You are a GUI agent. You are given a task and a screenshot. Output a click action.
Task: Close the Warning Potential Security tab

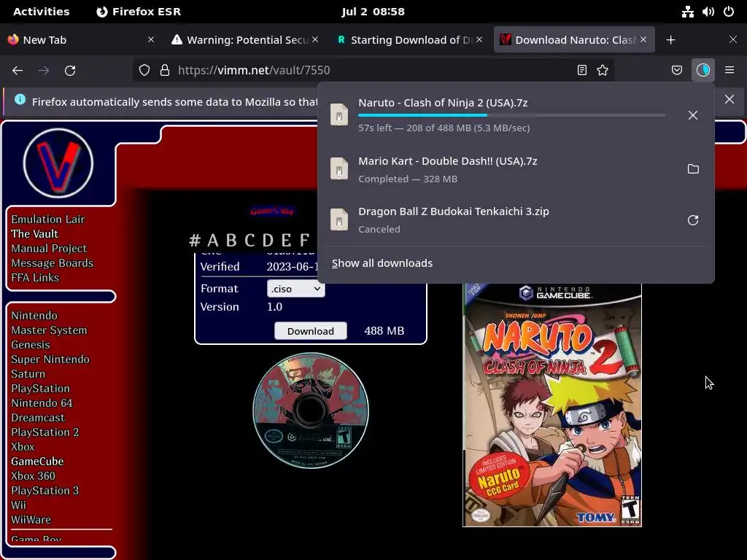(x=315, y=39)
